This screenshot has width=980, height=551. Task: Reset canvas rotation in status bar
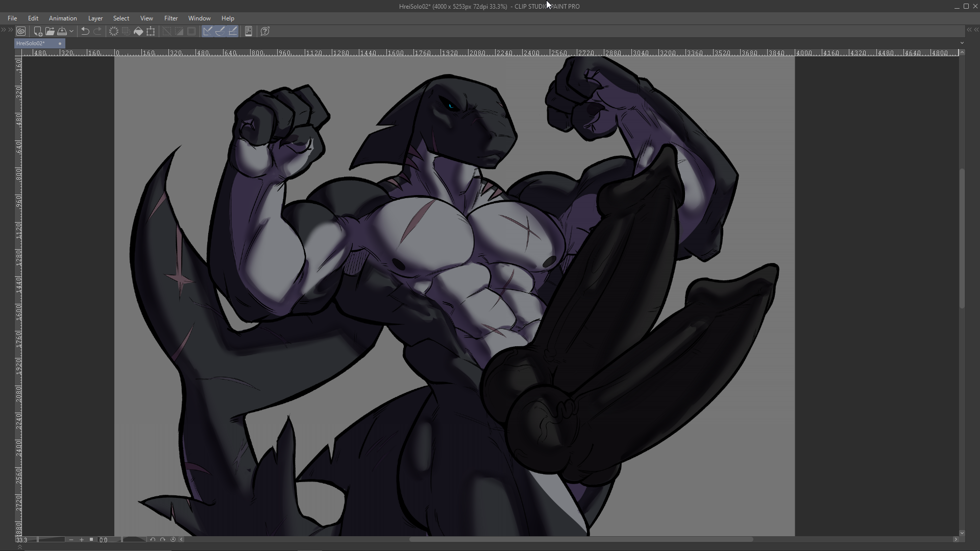[x=173, y=539]
